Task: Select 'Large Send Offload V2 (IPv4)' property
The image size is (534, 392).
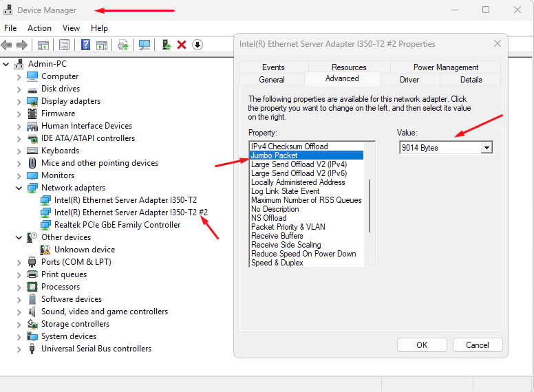Action: tap(299, 164)
